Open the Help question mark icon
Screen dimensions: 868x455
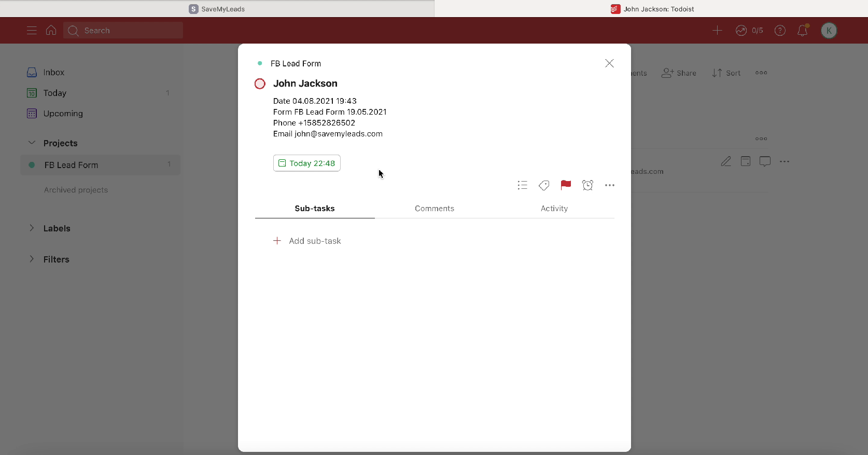click(780, 31)
